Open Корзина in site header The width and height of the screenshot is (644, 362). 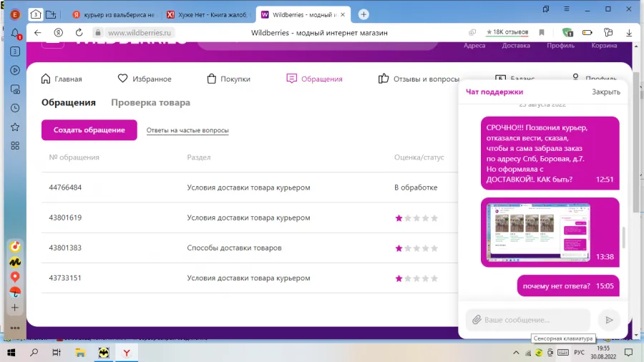(x=604, y=46)
